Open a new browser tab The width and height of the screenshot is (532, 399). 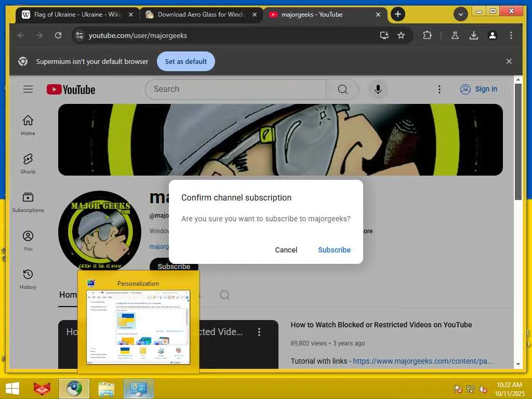397,14
